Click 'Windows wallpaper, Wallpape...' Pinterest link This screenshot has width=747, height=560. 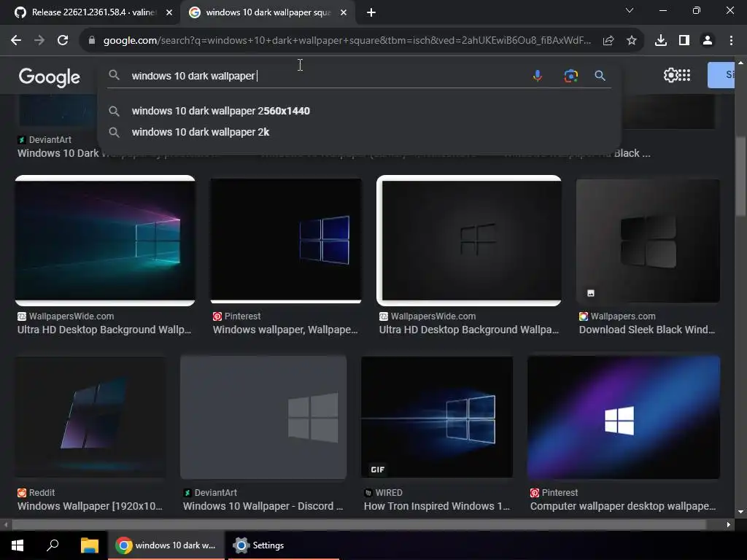coord(285,330)
